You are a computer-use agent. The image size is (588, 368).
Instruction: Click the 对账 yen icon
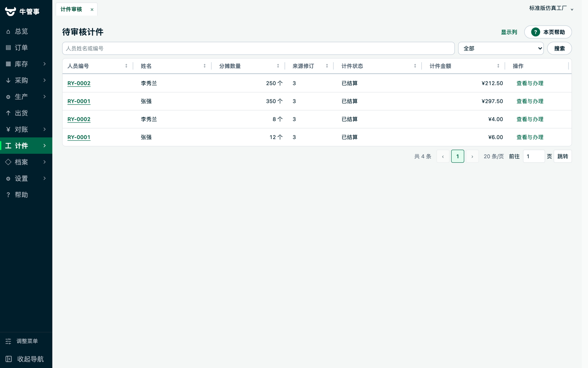pyautogui.click(x=8, y=130)
